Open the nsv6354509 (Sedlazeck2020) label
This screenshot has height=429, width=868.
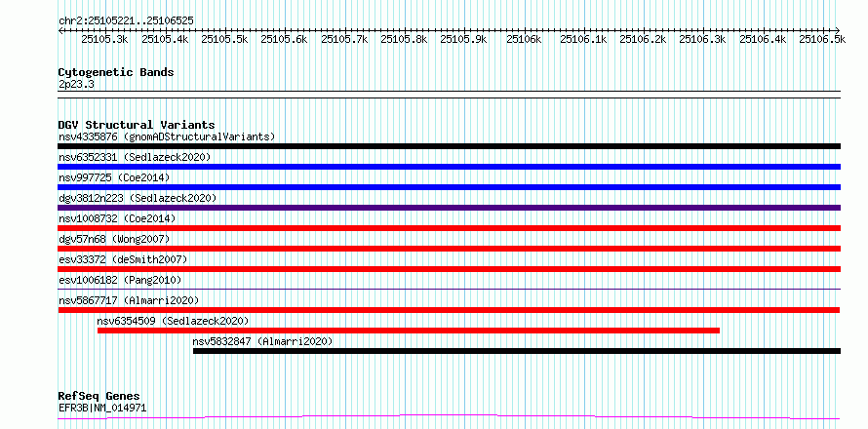173,321
